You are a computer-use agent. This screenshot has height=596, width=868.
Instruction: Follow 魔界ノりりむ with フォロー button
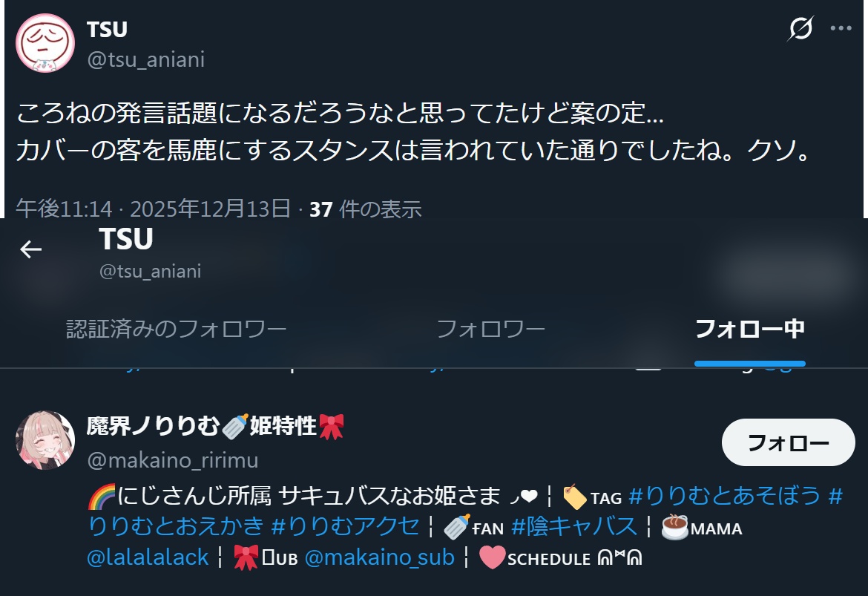click(x=789, y=442)
